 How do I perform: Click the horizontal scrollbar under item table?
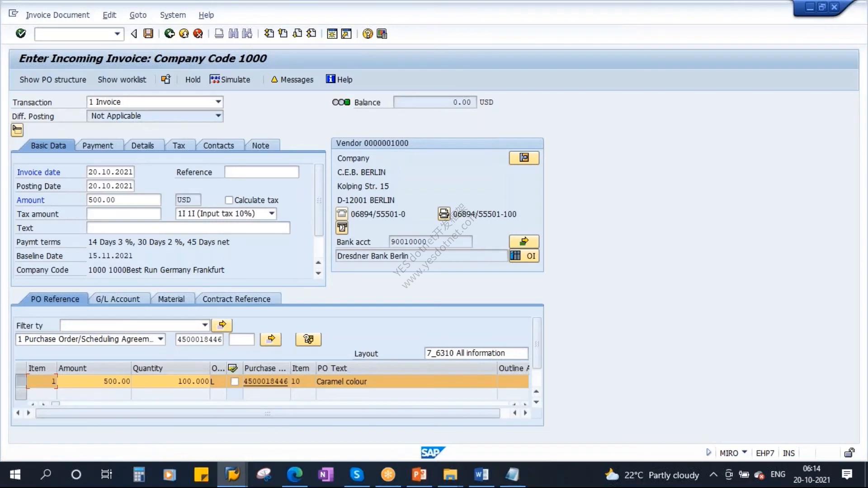click(x=268, y=413)
